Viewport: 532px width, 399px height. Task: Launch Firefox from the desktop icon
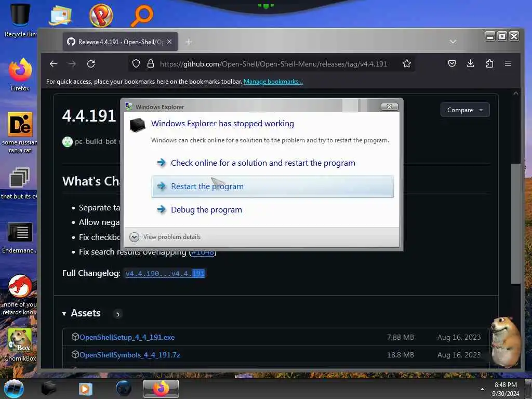(x=20, y=75)
